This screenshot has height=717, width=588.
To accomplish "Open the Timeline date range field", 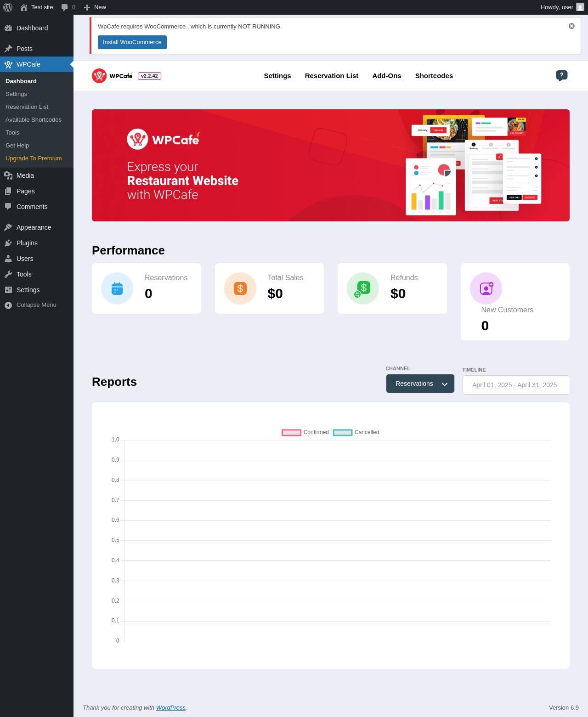I will point(516,385).
